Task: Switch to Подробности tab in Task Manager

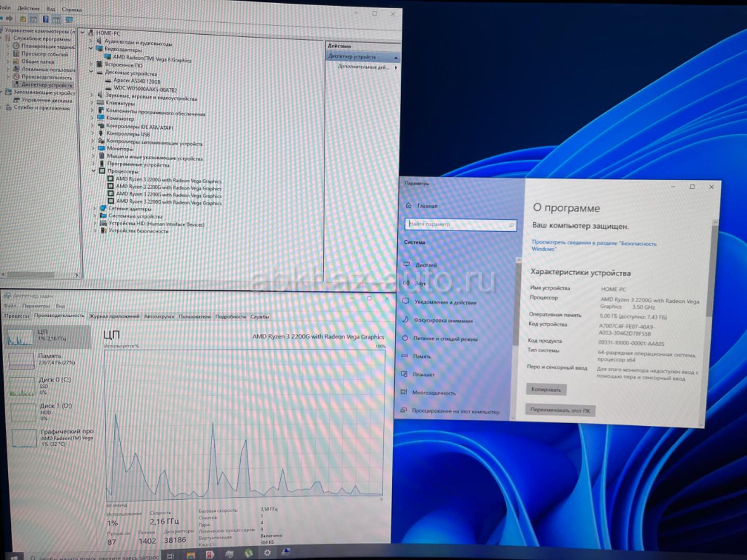Action: [230, 316]
